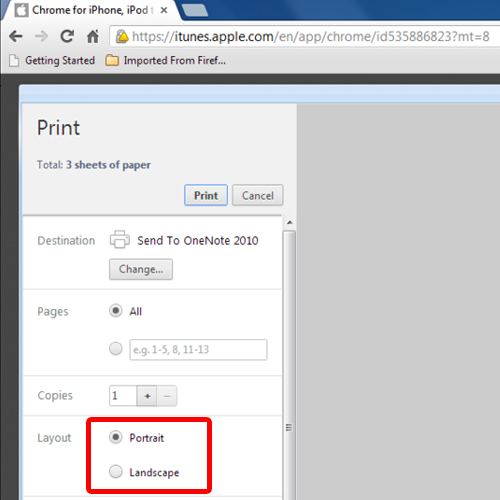Click the security warning padlock icon
500x500 pixels.
click(x=122, y=36)
